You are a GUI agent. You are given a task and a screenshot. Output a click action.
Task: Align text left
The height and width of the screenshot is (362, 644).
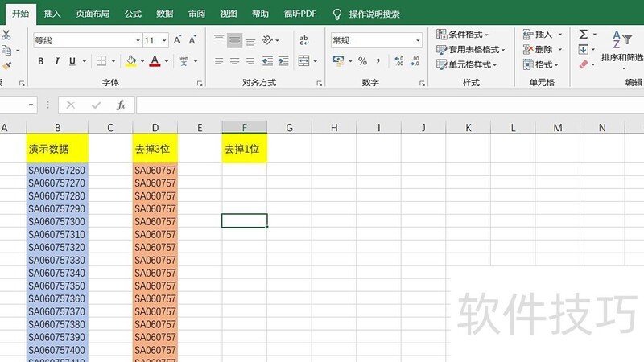(219, 61)
